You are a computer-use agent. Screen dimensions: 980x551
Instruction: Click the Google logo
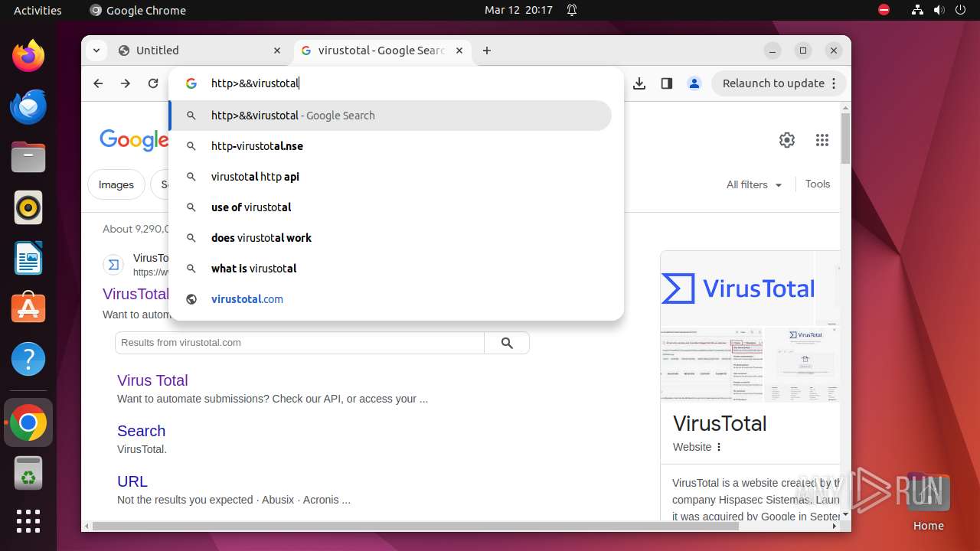134,140
